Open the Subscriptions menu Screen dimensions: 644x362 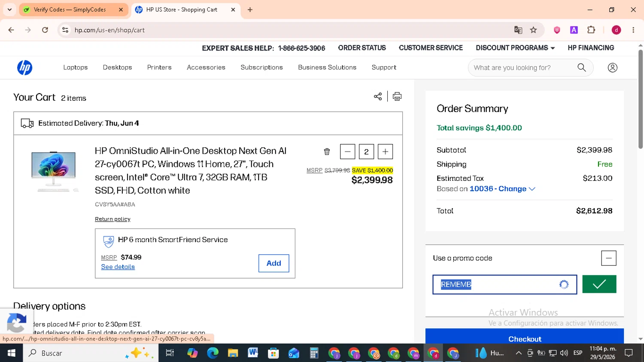[x=262, y=67]
